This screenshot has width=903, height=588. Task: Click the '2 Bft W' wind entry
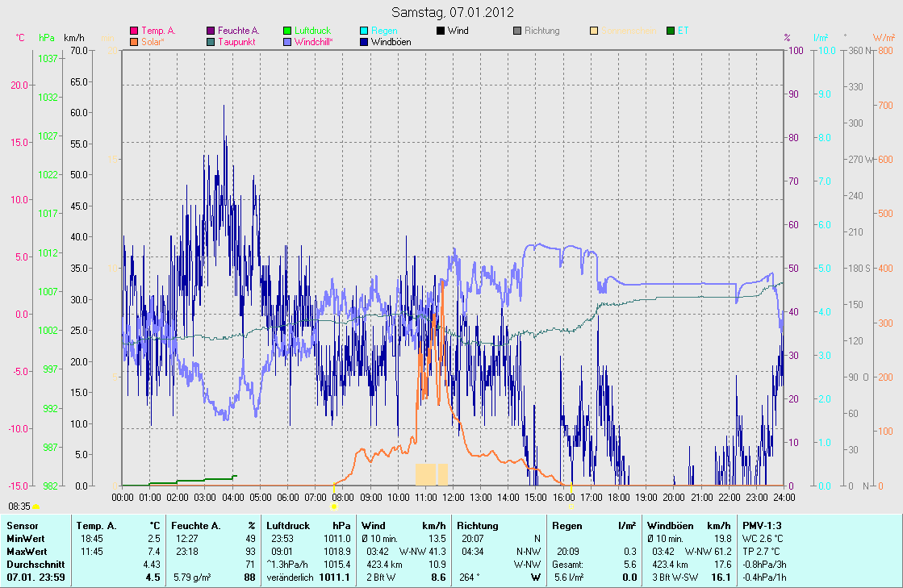381,577
